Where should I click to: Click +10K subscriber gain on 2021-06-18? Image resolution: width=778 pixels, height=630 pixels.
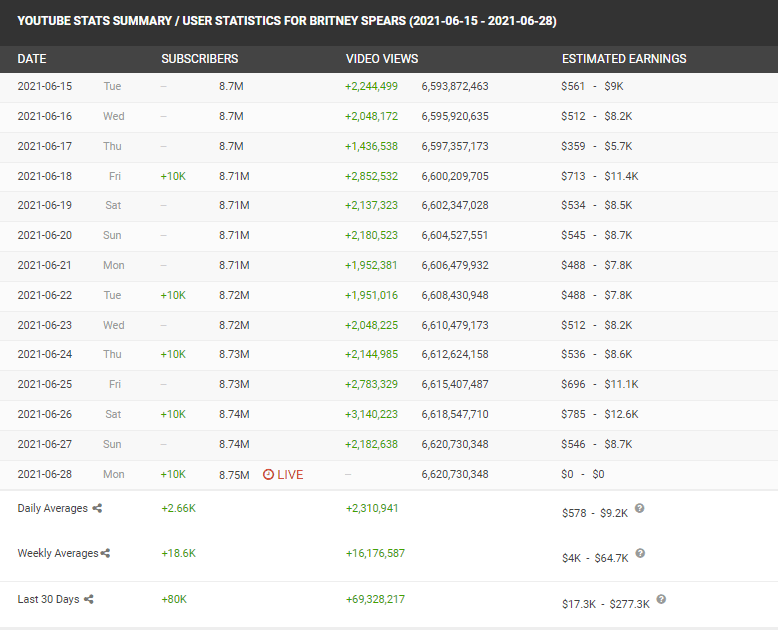173,176
